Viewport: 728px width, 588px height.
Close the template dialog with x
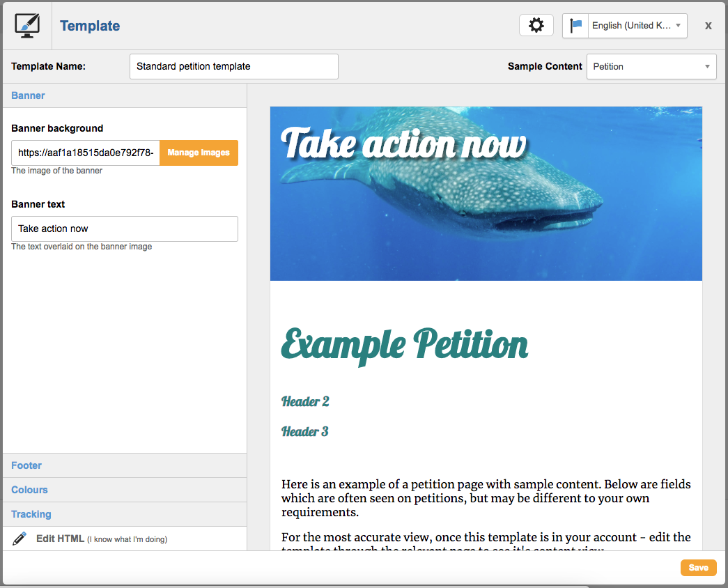708,26
